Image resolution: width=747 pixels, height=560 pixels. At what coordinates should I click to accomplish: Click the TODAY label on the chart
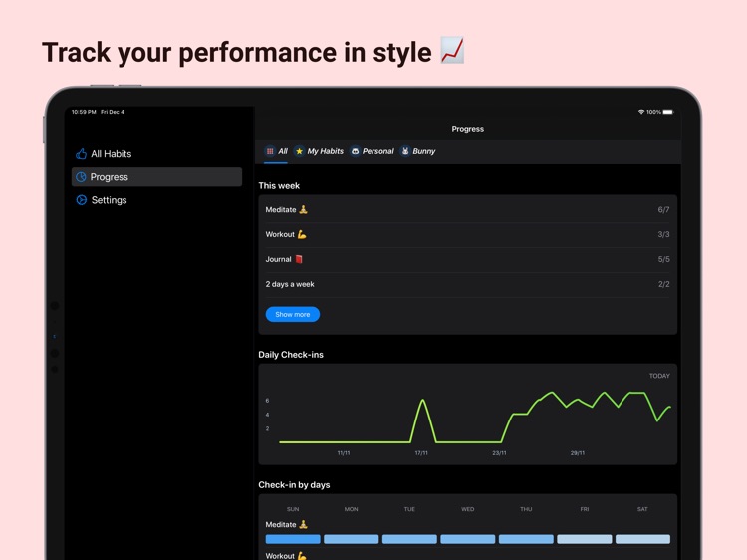[659, 376]
